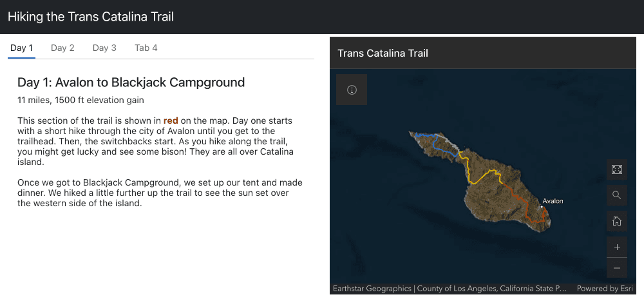Reset map to home extent
Image resolution: width=644 pixels, height=299 pixels.
click(616, 222)
